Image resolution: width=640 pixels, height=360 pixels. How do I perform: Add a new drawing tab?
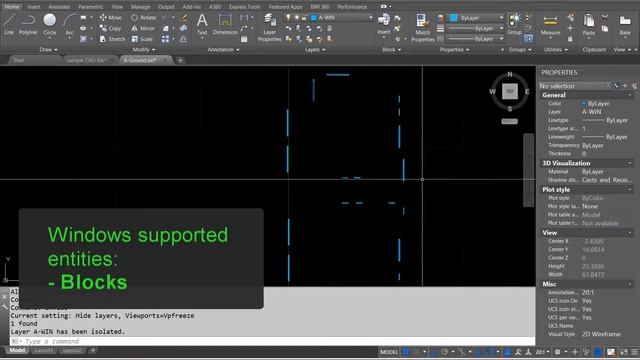pos(180,60)
